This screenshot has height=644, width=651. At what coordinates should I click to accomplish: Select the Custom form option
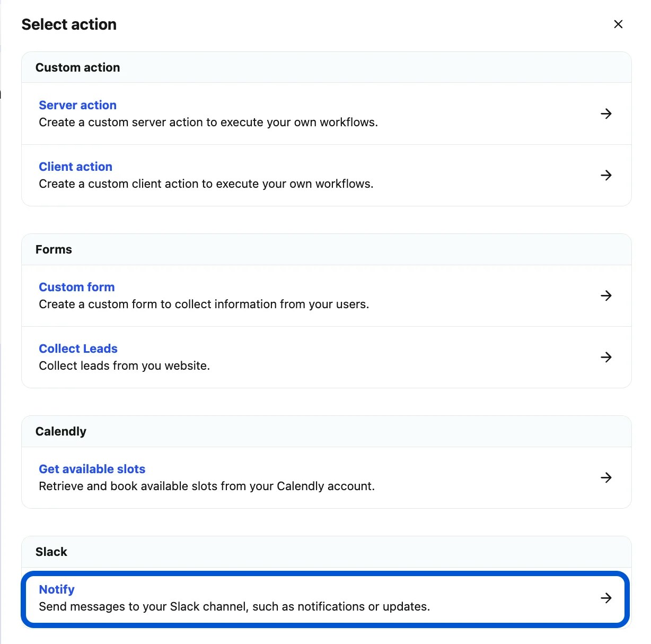76,286
